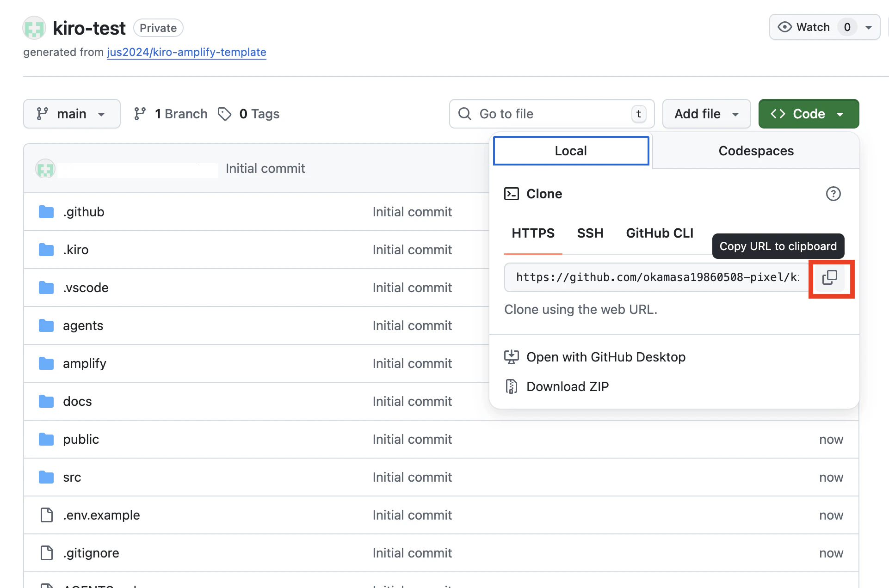
Task: Open the jus2024/kiro-amplify-template link
Action: pyautogui.click(x=186, y=52)
